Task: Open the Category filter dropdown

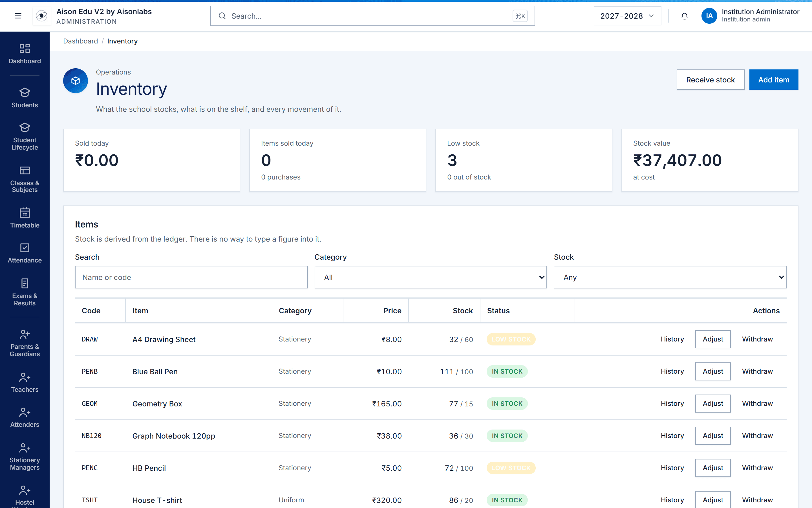Action: (x=431, y=277)
